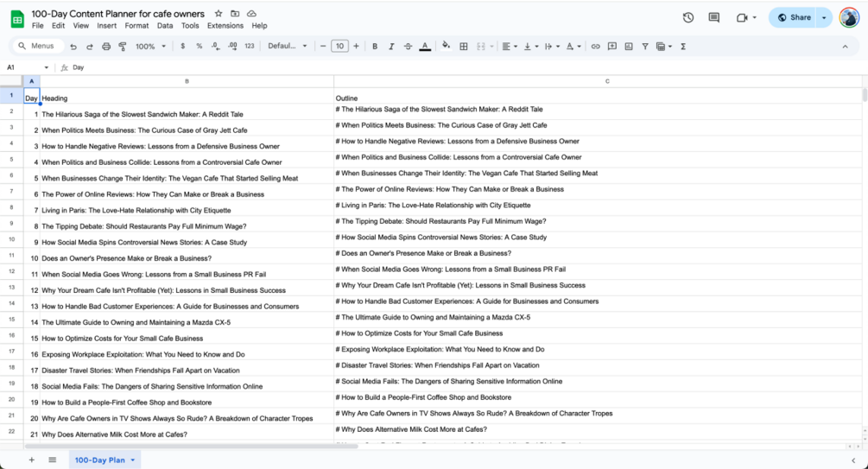The width and height of the screenshot is (868, 469).
Task: Open the zoom 100% dropdown
Action: point(150,47)
